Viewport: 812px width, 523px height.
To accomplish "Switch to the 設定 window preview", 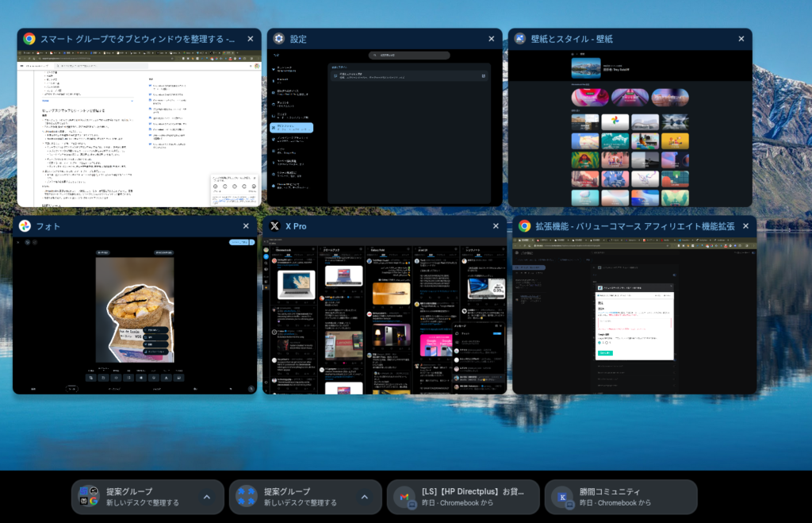I will [x=385, y=127].
